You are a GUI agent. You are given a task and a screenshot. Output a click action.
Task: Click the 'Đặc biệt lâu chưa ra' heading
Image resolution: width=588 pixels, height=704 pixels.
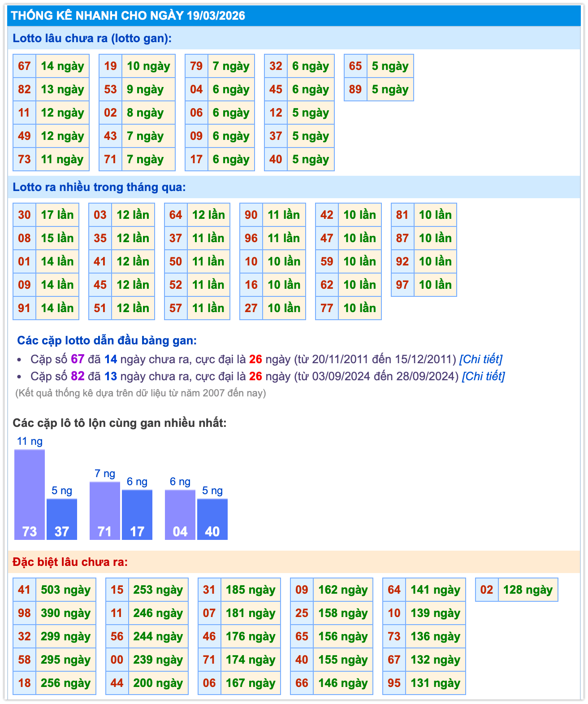coord(70,562)
